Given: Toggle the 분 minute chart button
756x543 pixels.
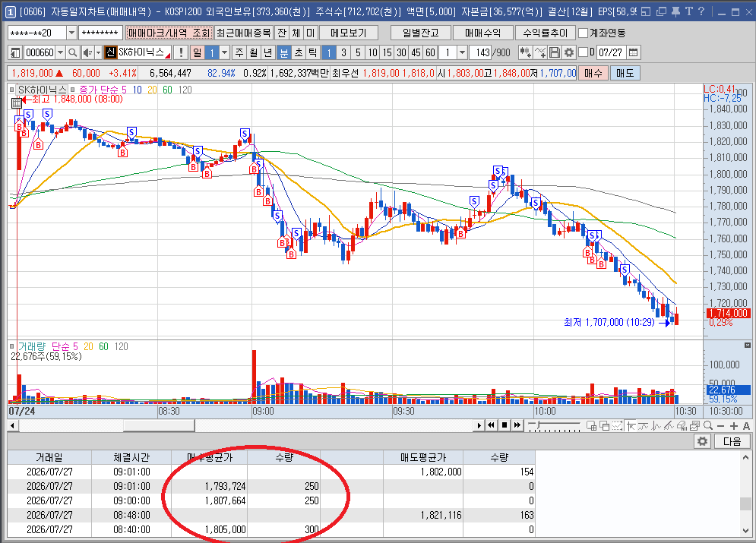Looking at the screenshot, I should [284, 52].
